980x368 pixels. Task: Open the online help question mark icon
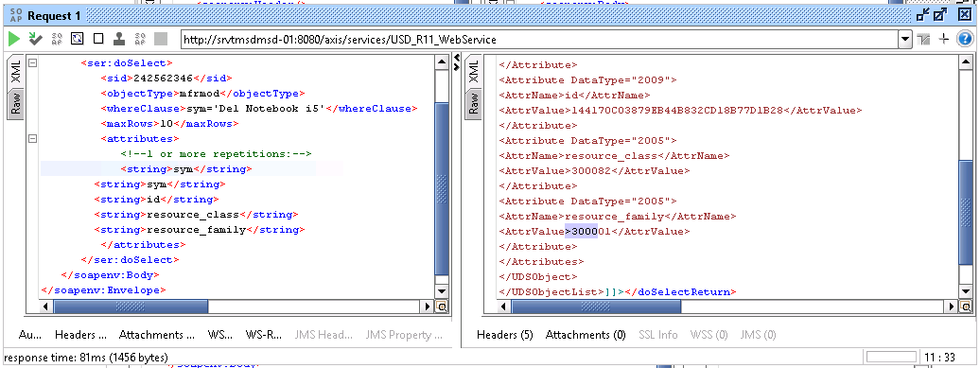(x=964, y=40)
